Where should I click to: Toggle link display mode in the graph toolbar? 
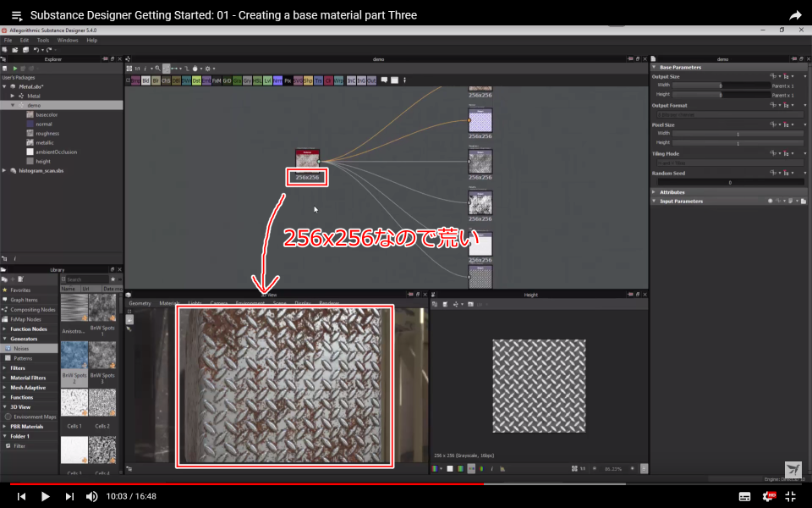point(174,69)
